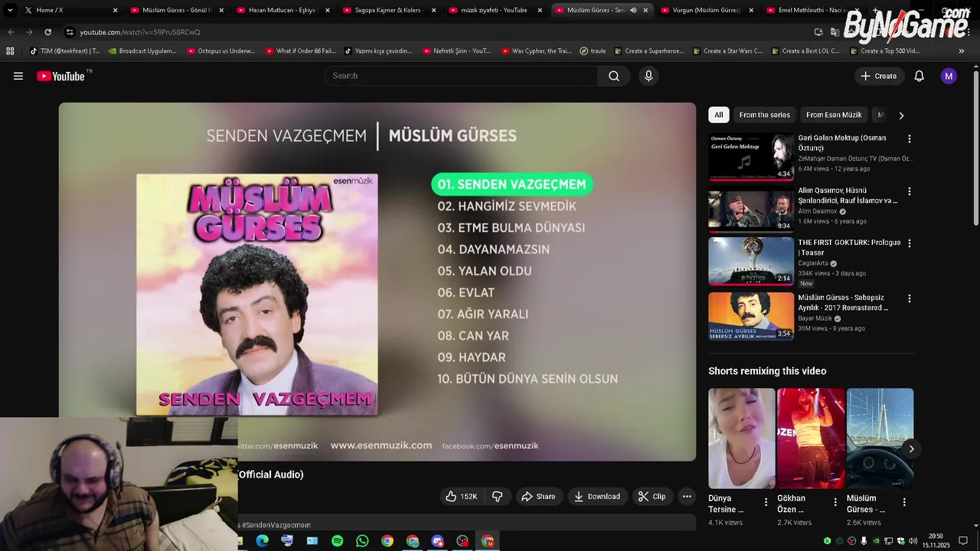Screen dimensions: 980x551
Task: Show more filter chips with right arrow
Action: [901, 116]
